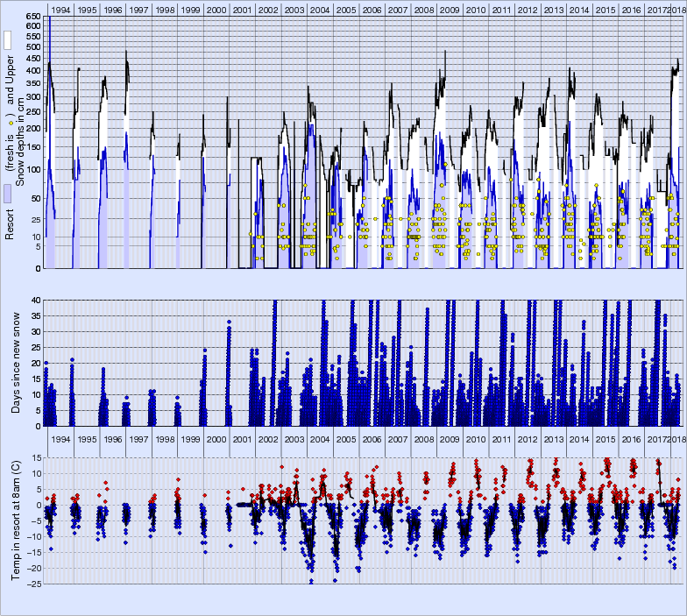Select year 2018 above snow depth chart
The height and width of the screenshot is (616, 687).
pos(676,10)
